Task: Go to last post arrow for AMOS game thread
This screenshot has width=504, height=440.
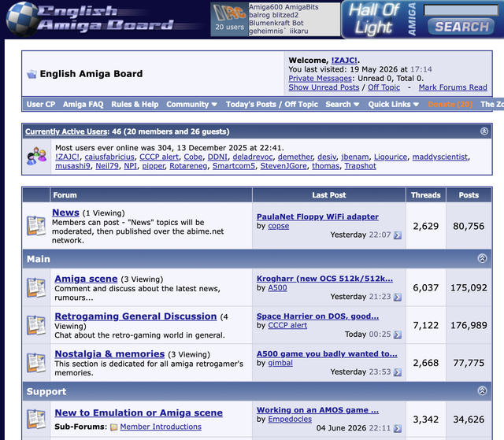Action: pyautogui.click(x=398, y=428)
